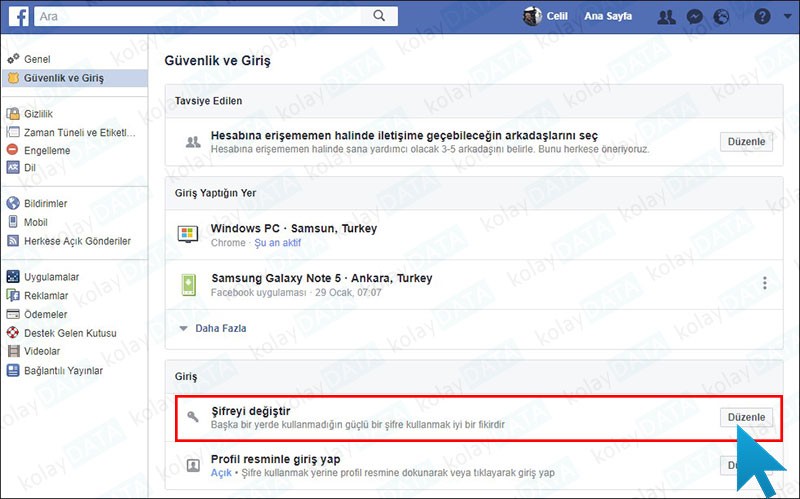Click the Güvenlik ve Giriş shield icon
Image resolution: width=800 pixels, height=499 pixels.
[x=13, y=78]
